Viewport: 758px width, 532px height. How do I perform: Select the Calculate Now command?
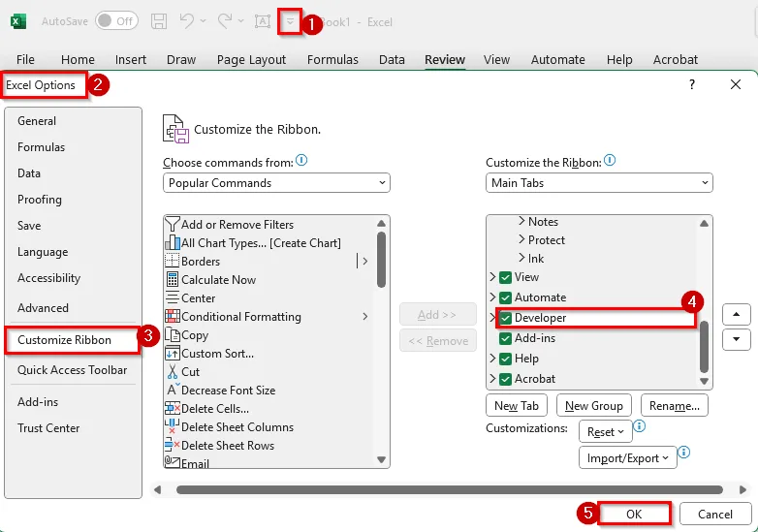coord(269,280)
